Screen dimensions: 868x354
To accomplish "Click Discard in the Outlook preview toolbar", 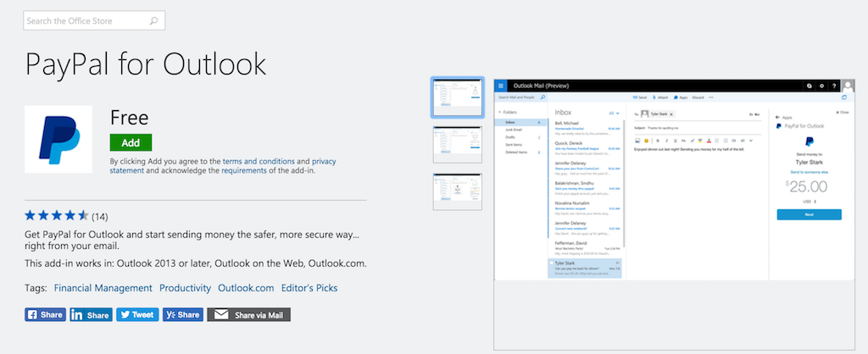I will (698, 97).
